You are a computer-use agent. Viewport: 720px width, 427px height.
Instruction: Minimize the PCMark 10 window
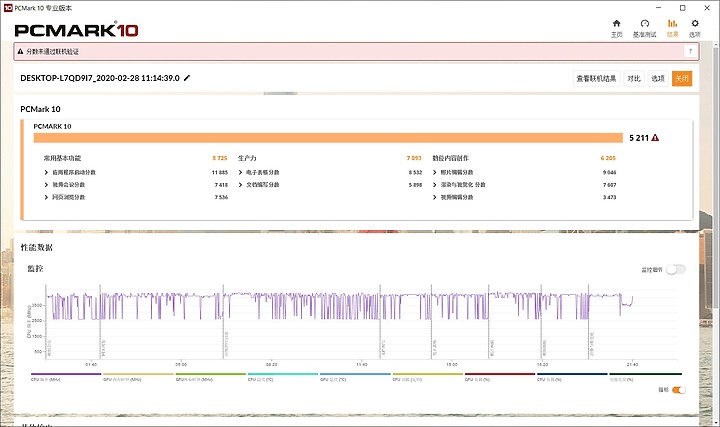(x=658, y=8)
